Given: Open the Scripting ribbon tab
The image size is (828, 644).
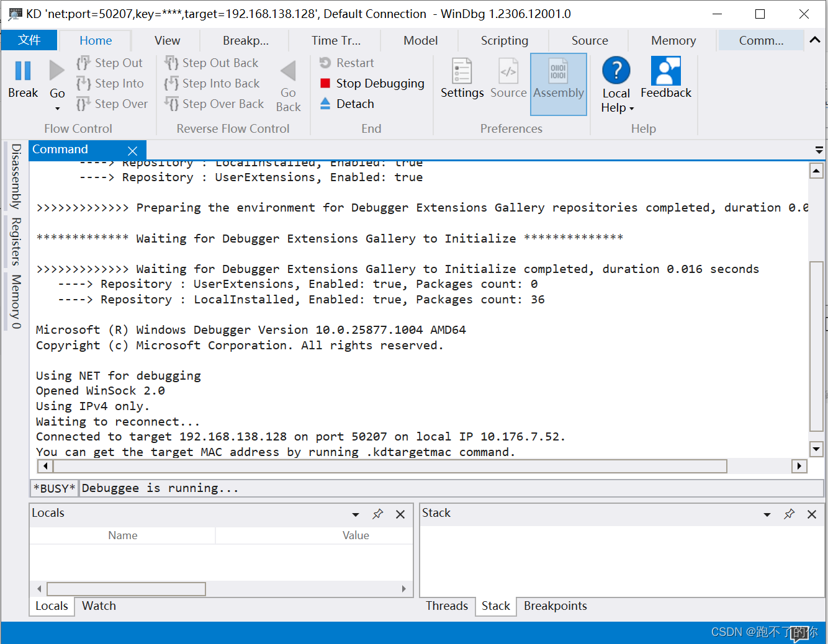Looking at the screenshot, I should pyautogui.click(x=505, y=40).
